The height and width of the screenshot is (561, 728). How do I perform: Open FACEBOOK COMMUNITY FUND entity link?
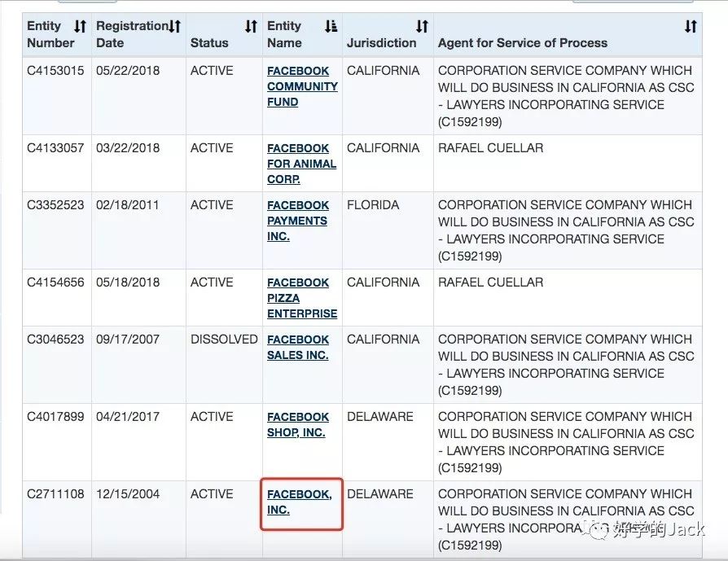click(301, 86)
